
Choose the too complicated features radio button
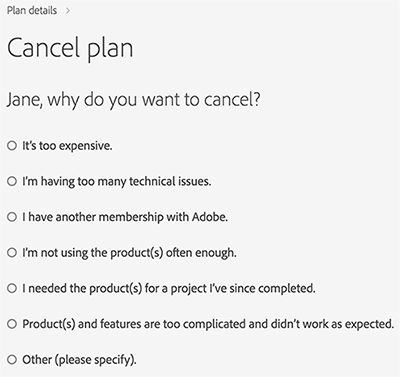point(12,324)
